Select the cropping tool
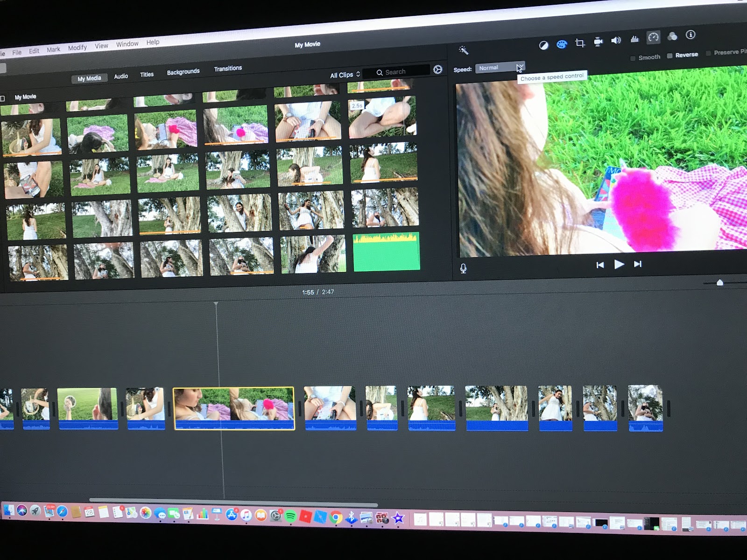747x560 pixels. pyautogui.click(x=580, y=43)
